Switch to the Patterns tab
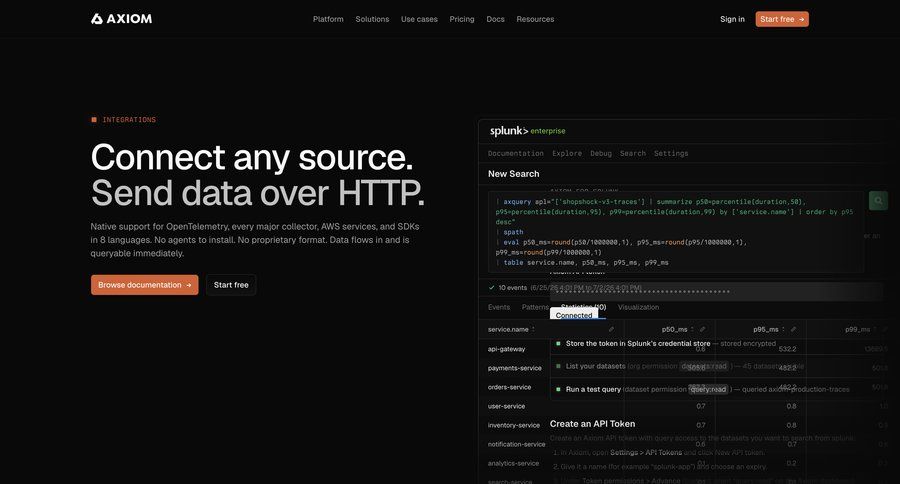This screenshot has height=484, width=900. (x=535, y=307)
